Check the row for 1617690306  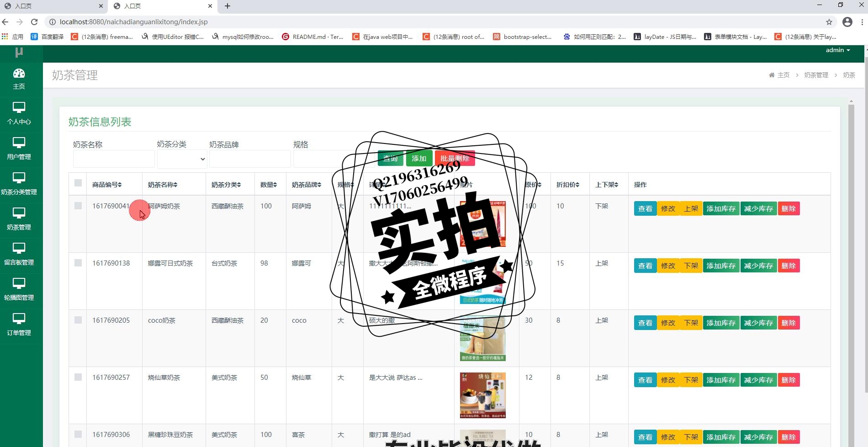[x=78, y=434]
